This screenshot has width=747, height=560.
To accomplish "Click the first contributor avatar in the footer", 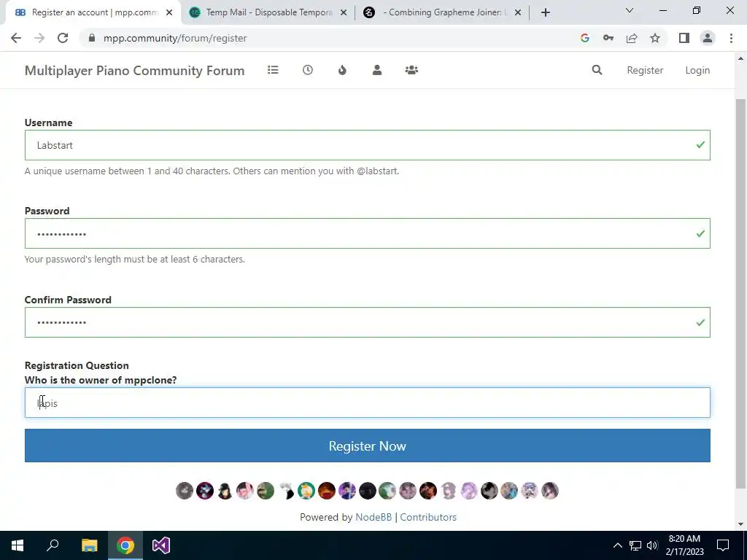I will tap(185, 491).
